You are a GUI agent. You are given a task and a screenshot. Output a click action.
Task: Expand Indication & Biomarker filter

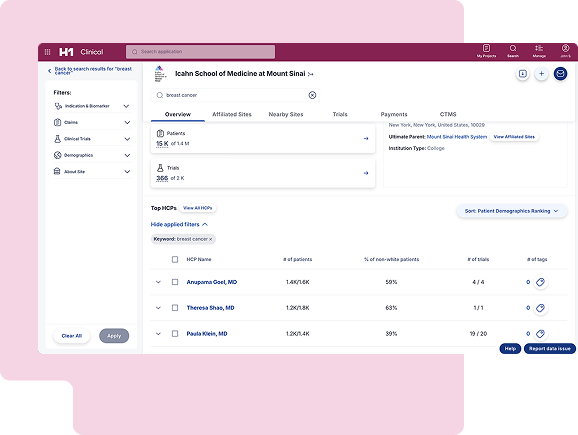126,106
